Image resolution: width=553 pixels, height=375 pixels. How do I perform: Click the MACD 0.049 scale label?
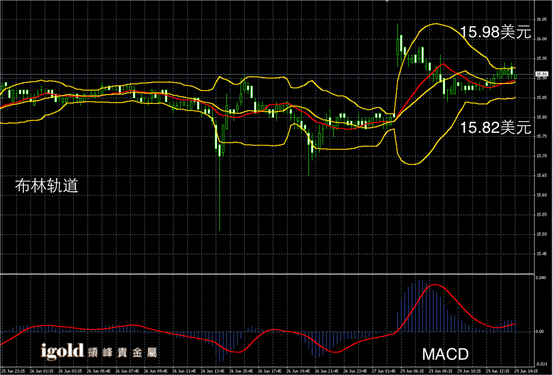[541, 278]
